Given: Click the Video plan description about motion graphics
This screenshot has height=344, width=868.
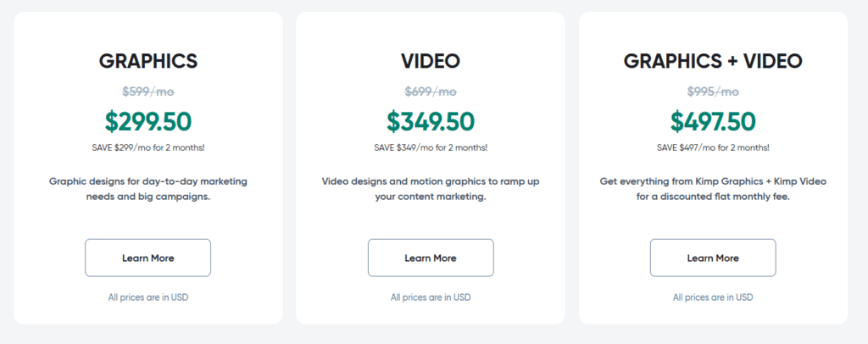Looking at the screenshot, I should point(430,188).
